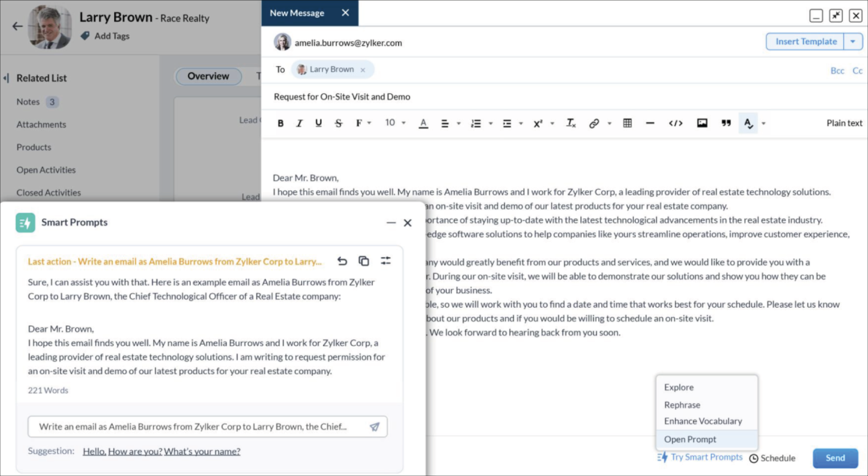
Task: Click the undo arrow in Smart Prompts panel
Action: [x=342, y=261]
